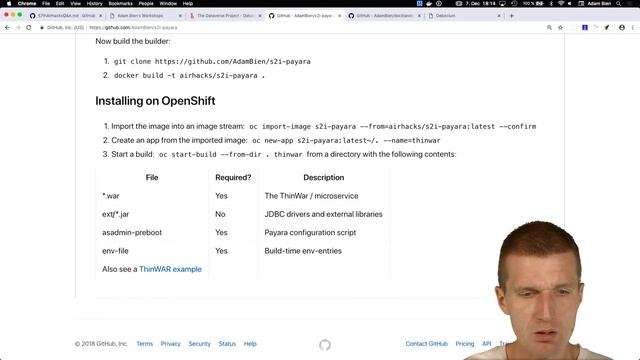Screen dimensions: 640x360
Task: Open the Bluetooth menu bar icon
Action: coord(551,3)
